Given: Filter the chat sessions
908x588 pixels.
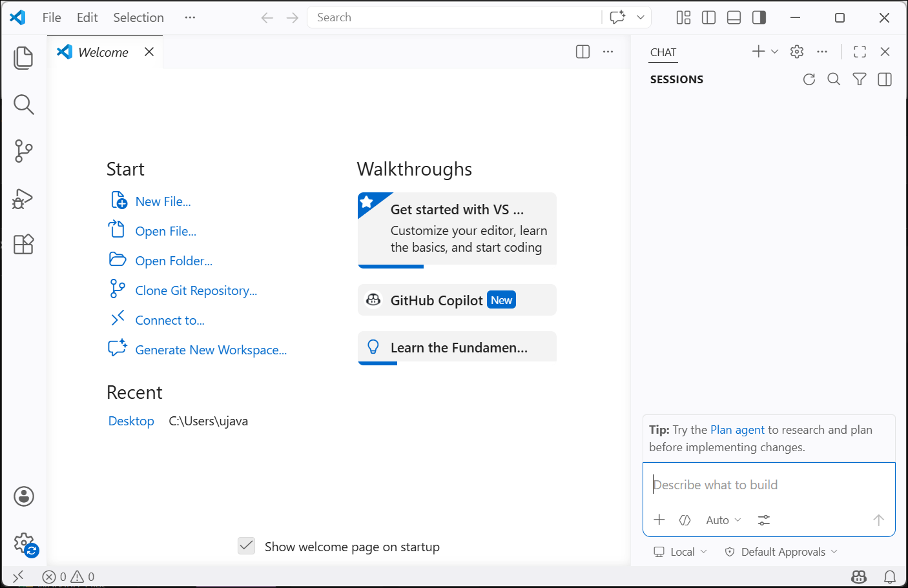Looking at the screenshot, I should pyautogui.click(x=860, y=79).
